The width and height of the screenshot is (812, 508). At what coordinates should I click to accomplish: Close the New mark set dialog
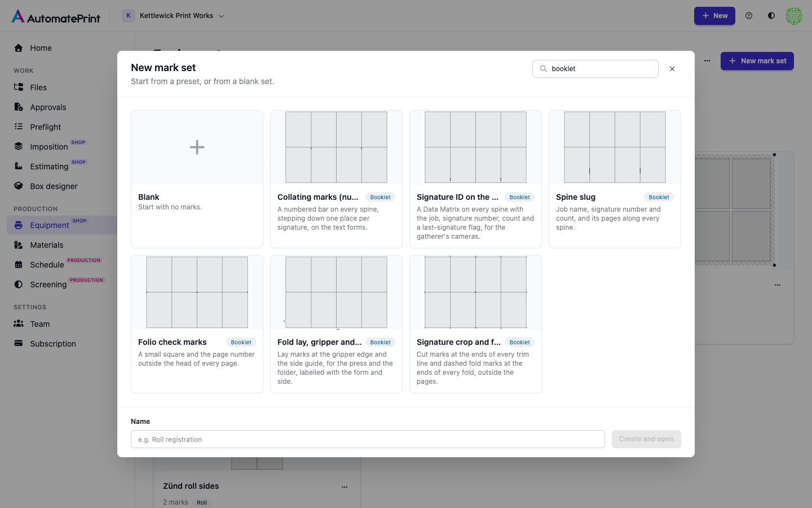click(x=672, y=69)
